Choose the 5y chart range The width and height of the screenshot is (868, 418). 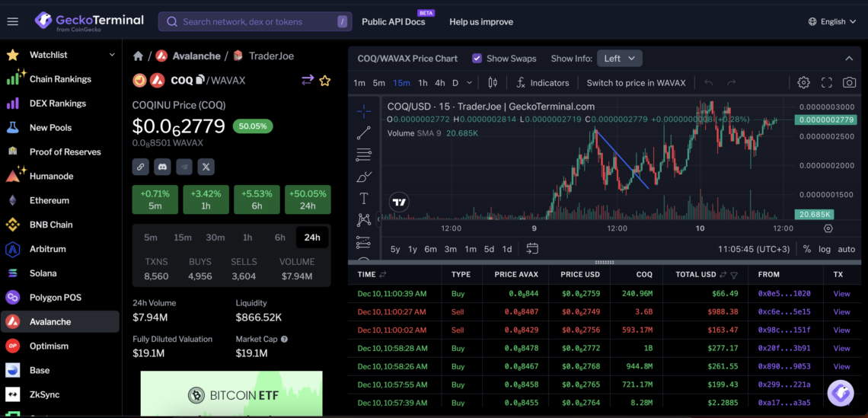tap(394, 249)
